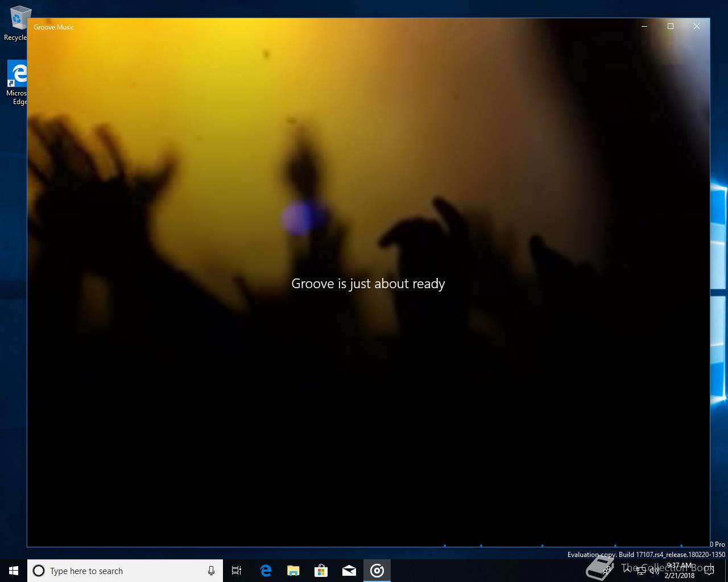Click the 'Type here to search' box

[125, 571]
